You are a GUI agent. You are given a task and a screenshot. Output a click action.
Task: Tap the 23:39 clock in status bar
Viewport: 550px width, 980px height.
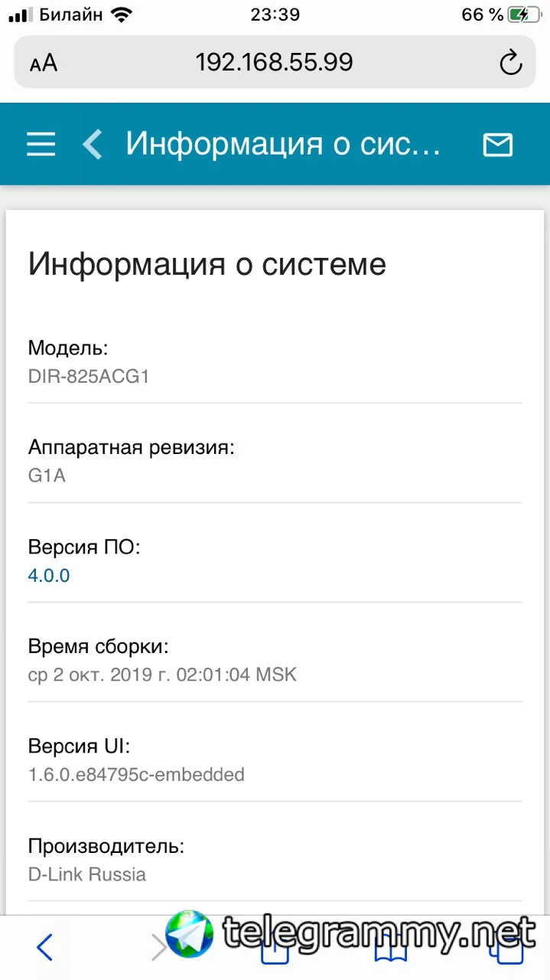[x=275, y=15]
